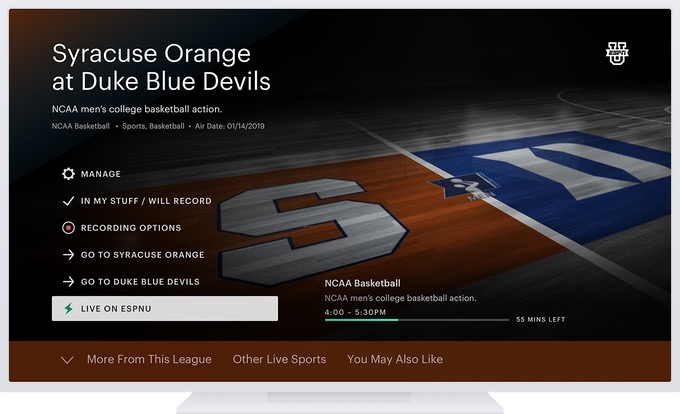Click arrow icon beside Go To Duke Blue Devils
680x414 pixels.
tap(68, 282)
